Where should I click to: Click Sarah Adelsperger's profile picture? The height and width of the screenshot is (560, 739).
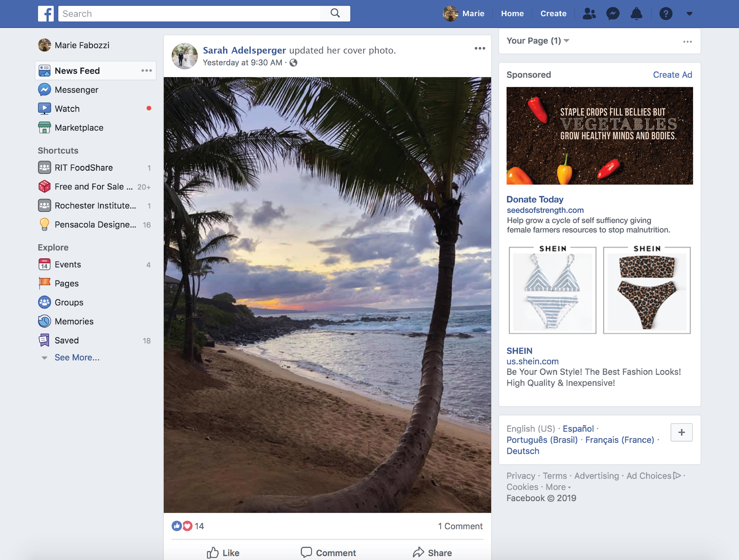(184, 56)
